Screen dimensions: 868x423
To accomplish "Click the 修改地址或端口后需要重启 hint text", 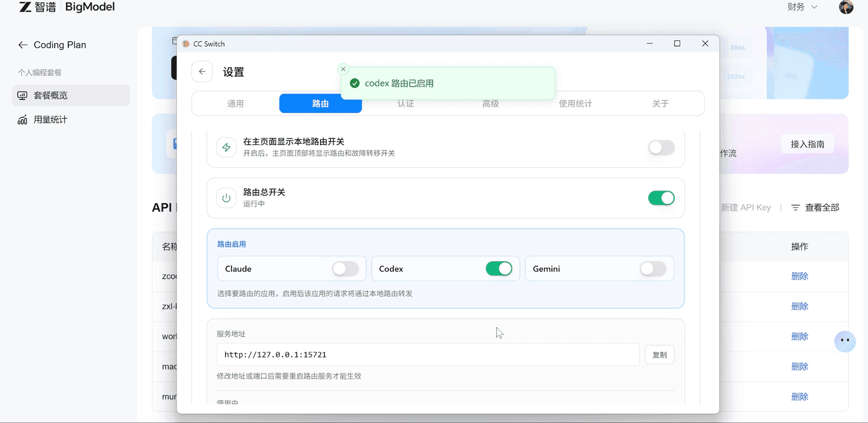I will click(x=289, y=376).
